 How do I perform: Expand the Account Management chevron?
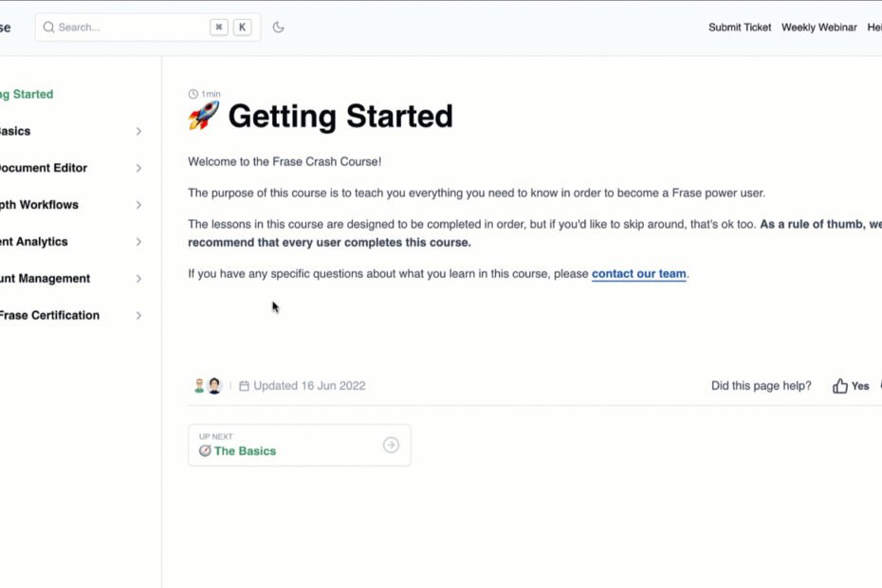click(x=138, y=279)
